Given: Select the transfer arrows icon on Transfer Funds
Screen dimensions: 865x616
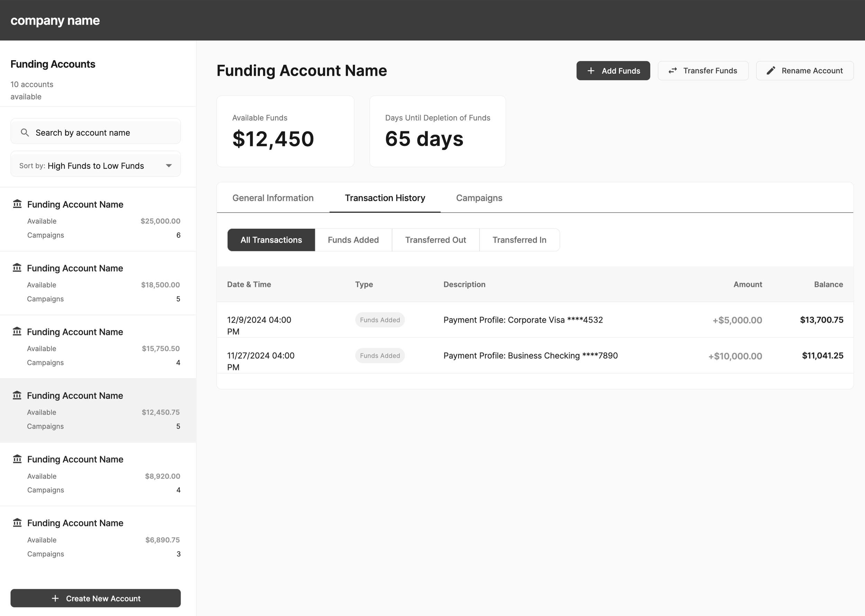Looking at the screenshot, I should click(673, 70).
